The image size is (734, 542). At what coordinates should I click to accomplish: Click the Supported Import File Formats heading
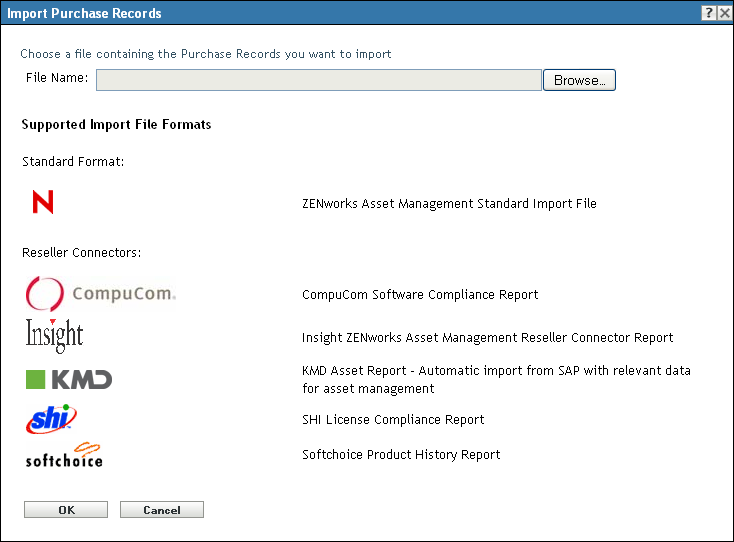point(116,126)
